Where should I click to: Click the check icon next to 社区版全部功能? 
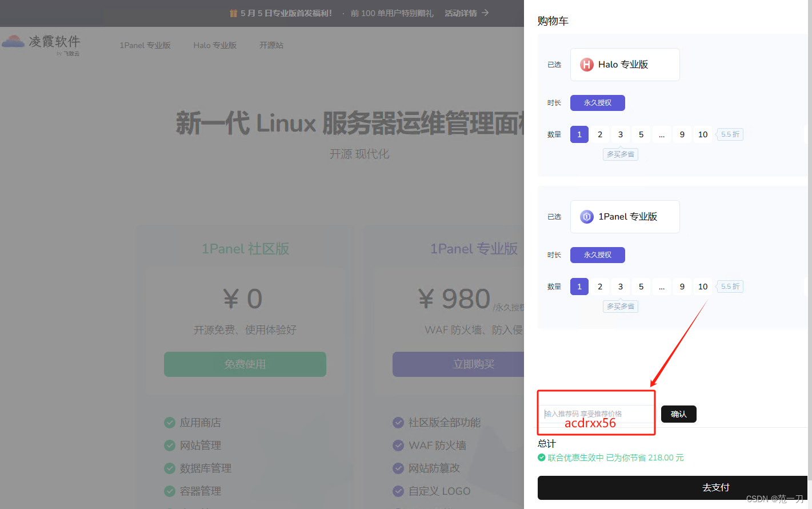[398, 423]
